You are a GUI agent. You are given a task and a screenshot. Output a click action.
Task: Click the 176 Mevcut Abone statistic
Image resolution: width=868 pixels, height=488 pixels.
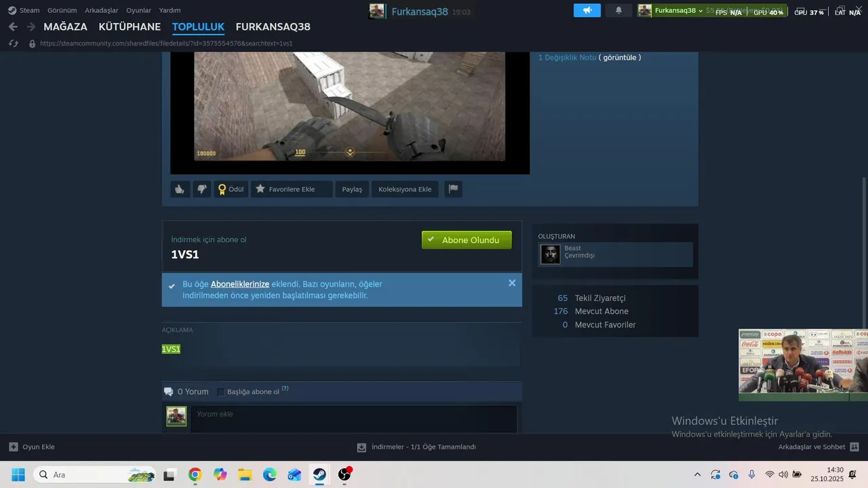pos(591,311)
